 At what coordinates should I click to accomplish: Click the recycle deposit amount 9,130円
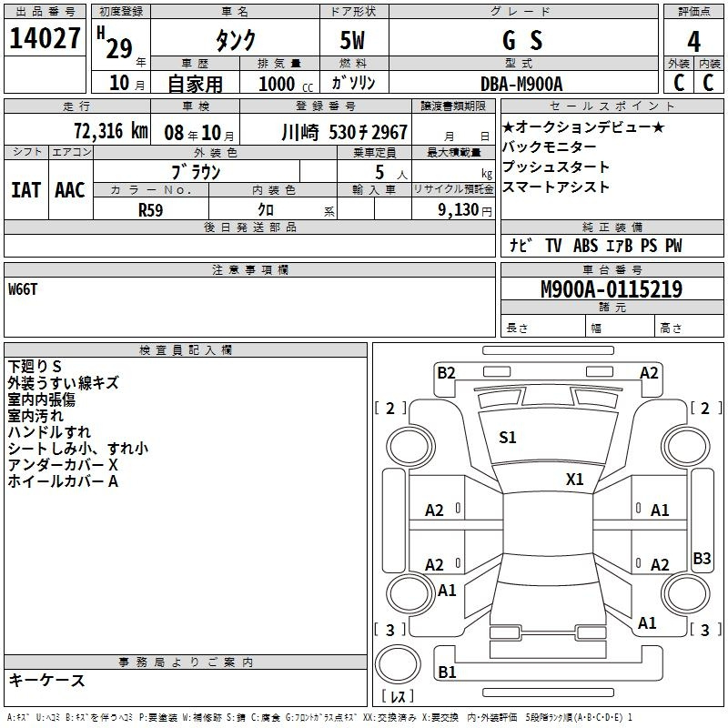[x=466, y=208]
